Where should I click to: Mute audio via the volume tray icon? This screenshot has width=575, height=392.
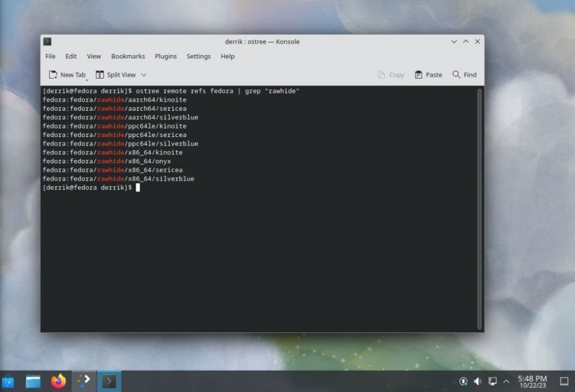[478, 381]
